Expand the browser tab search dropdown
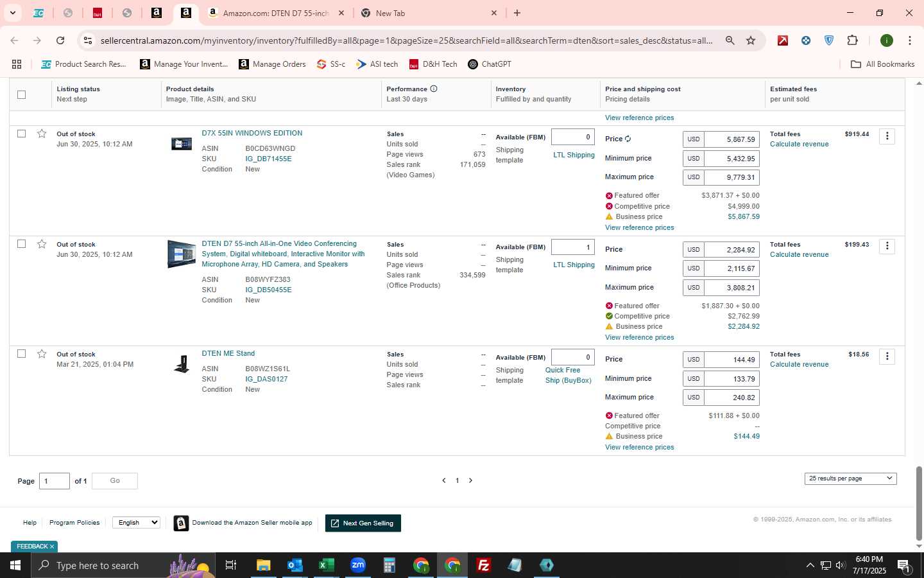This screenshot has height=578, width=924. click(12, 13)
